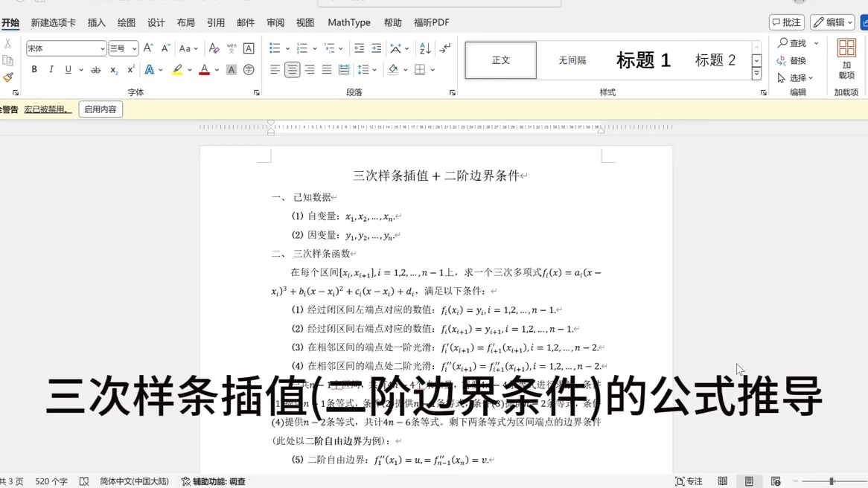The image size is (868, 488).
Task: Toggle focus mode in the status bar
Action: (x=688, y=481)
